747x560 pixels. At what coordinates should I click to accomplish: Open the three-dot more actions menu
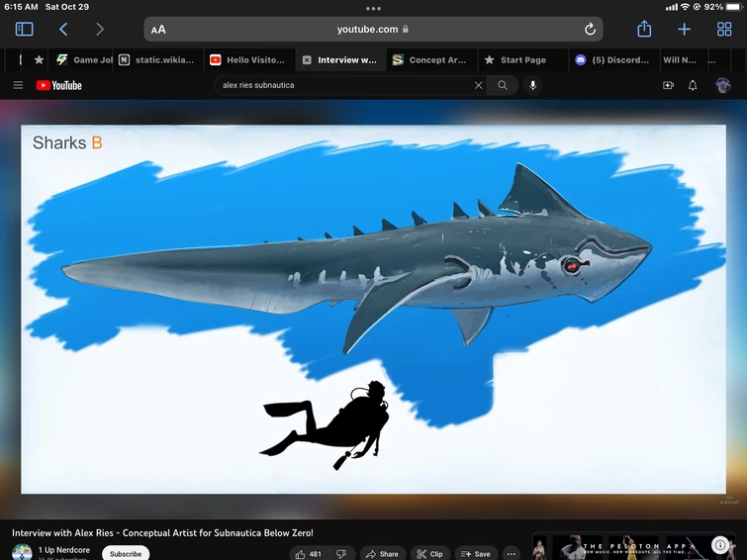pyautogui.click(x=512, y=554)
